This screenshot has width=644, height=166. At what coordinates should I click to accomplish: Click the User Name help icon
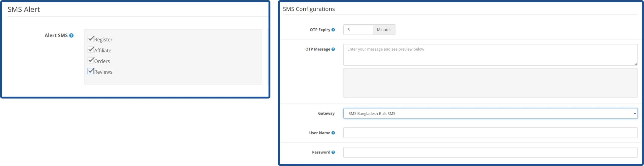[x=333, y=133]
